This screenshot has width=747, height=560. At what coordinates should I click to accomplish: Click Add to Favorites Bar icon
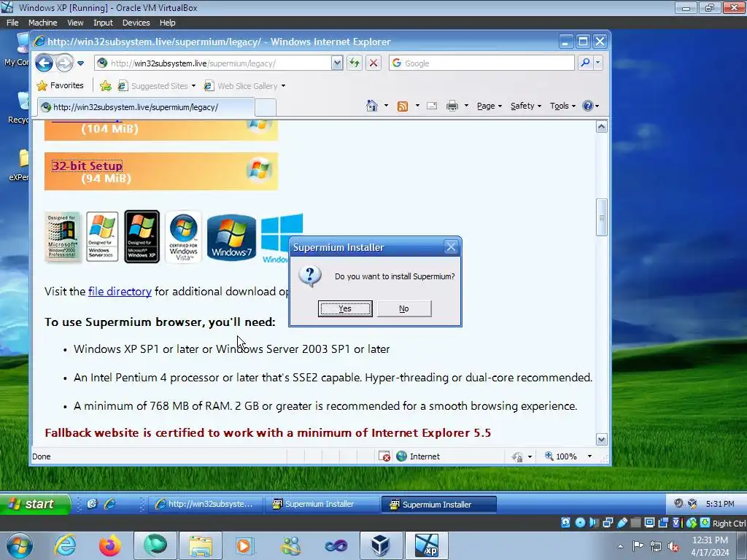105,86
